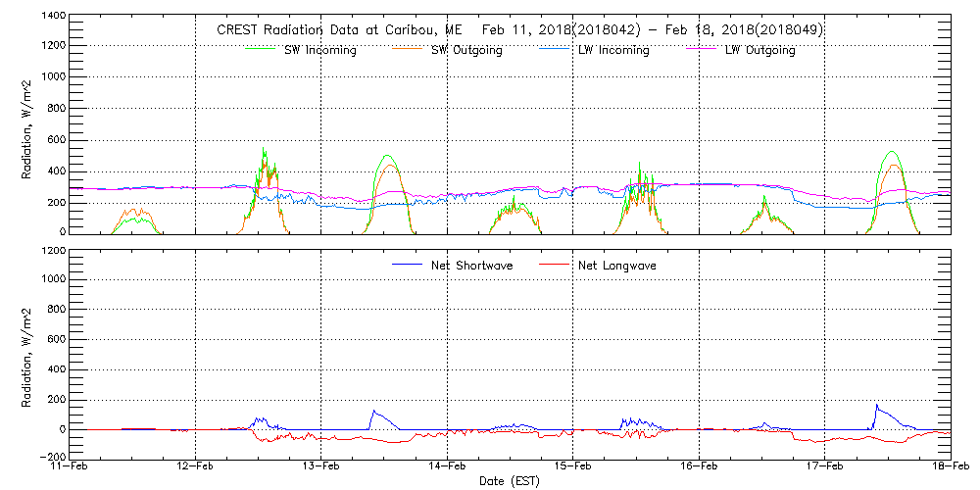Select the SW Outgoing legend label

pyautogui.click(x=466, y=51)
